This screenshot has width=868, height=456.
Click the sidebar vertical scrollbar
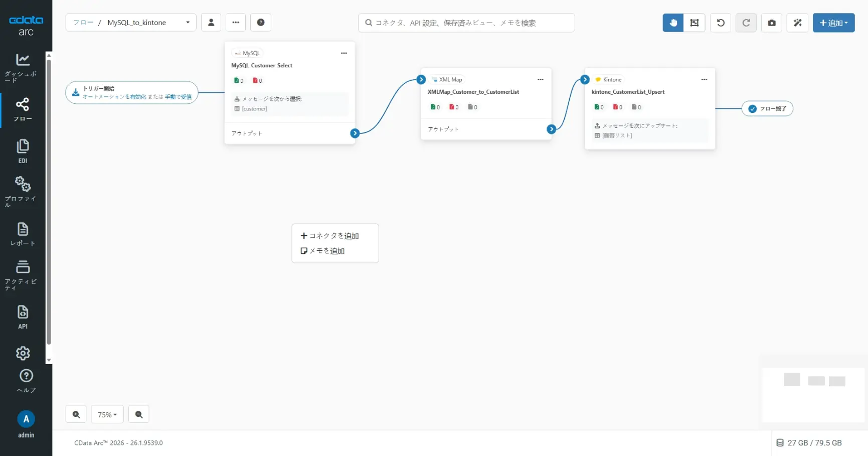(49, 202)
